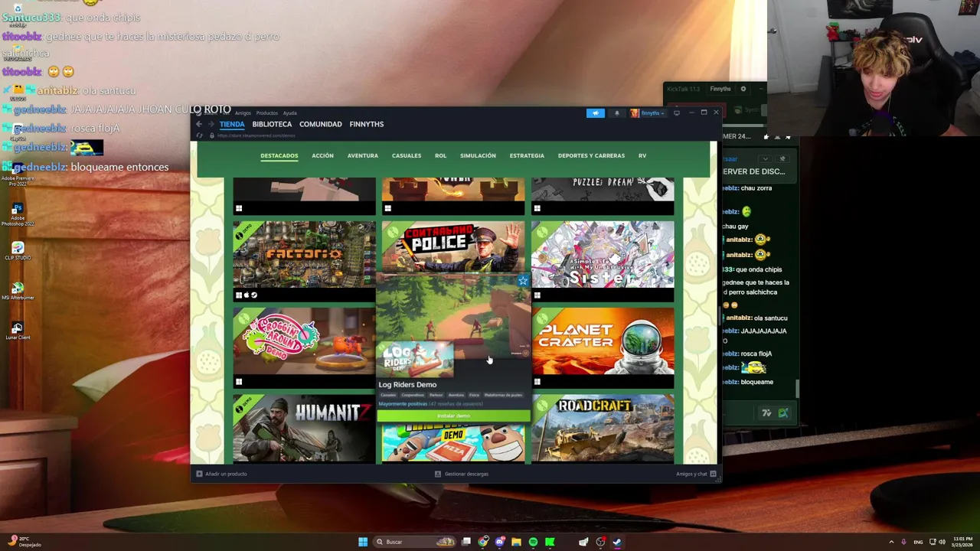This screenshot has height=551, width=980.
Task: Open Lunar Client desktop shortcut
Action: 18,331
